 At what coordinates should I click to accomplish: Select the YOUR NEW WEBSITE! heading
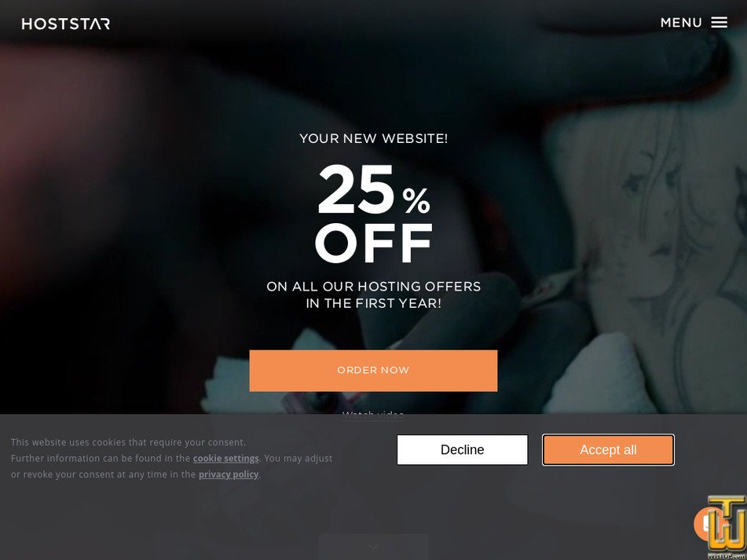374,138
